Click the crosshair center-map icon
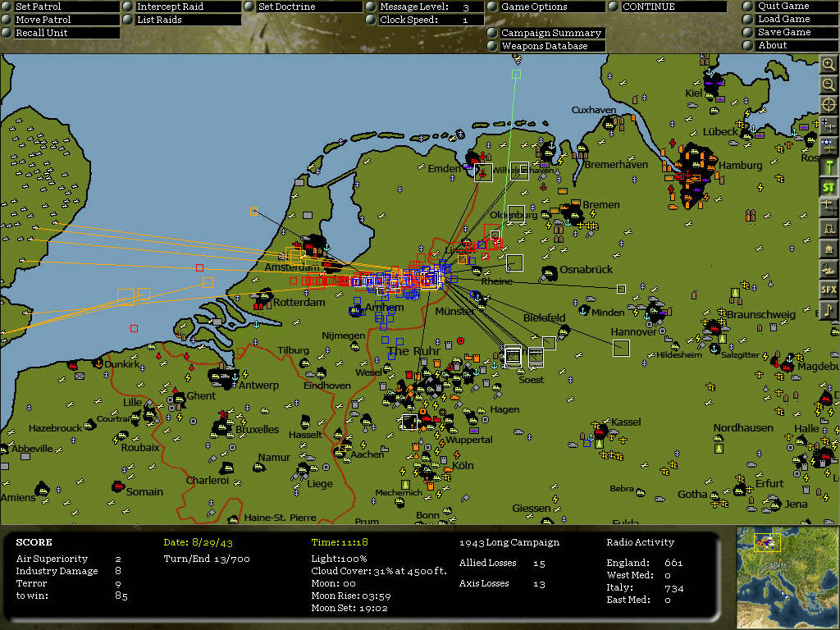The image size is (840, 630). pos(829,105)
